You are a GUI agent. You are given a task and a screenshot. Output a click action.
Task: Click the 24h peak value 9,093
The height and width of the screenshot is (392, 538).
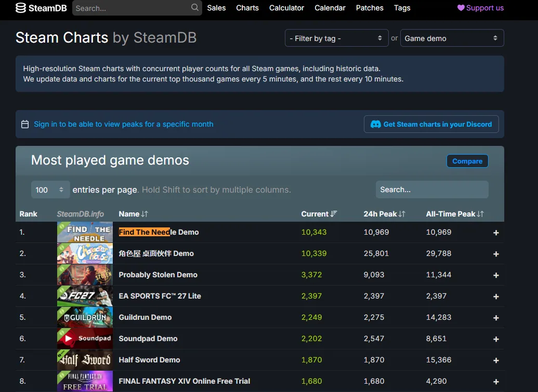[x=374, y=275]
